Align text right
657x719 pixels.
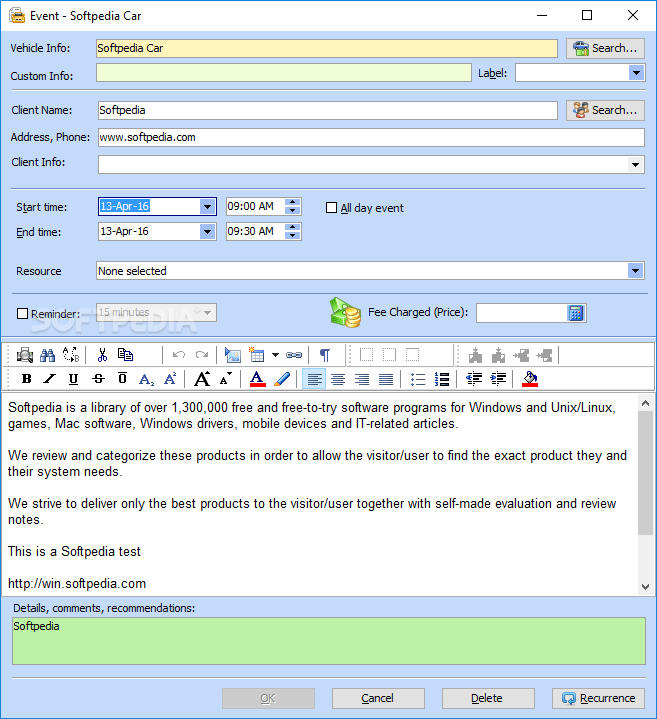click(x=362, y=380)
